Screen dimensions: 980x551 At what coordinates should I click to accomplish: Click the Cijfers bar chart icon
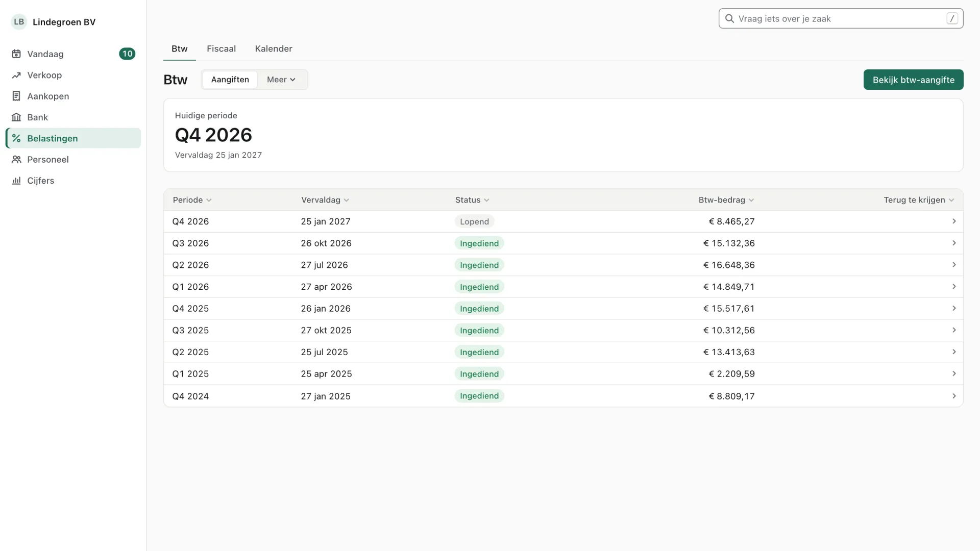click(16, 181)
